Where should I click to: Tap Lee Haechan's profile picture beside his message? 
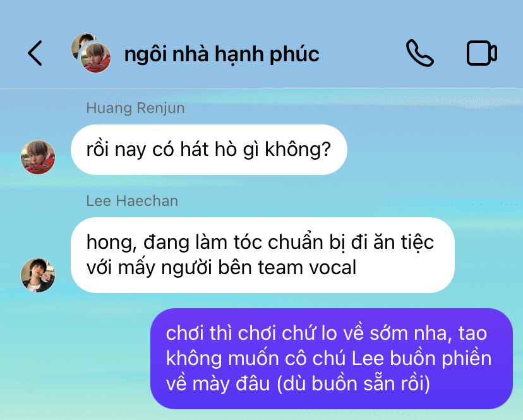38,275
